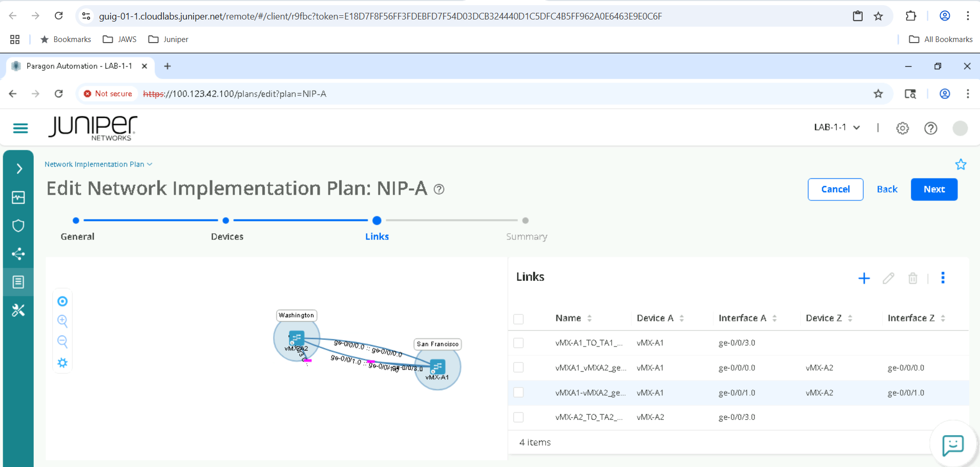Select the vMX-A2_TO_TA2 link row checkbox
Screen dimensions: 980x467
coord(518,417)
